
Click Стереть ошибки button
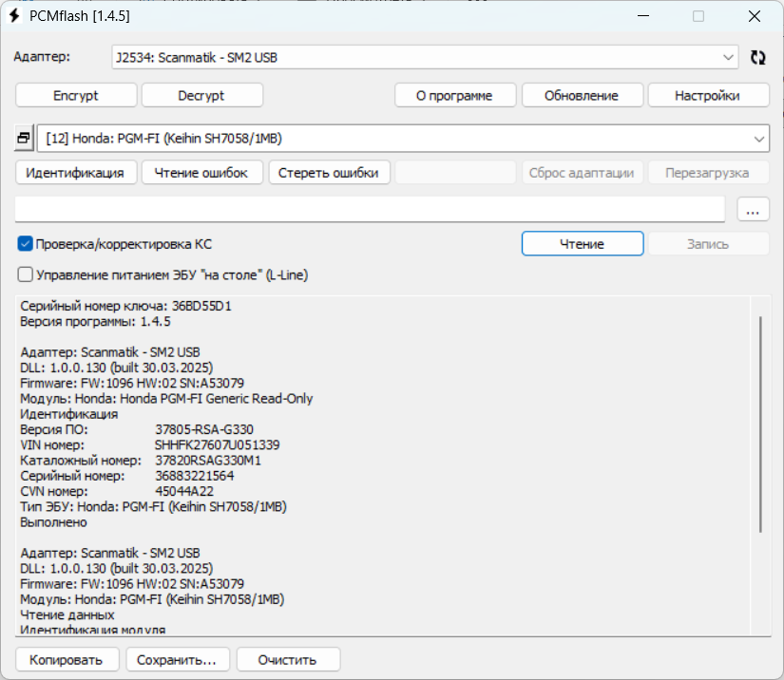(329, 173)
